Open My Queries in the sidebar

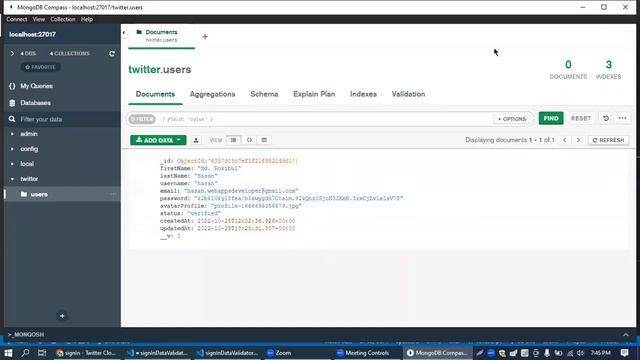(x=36, y=86)
